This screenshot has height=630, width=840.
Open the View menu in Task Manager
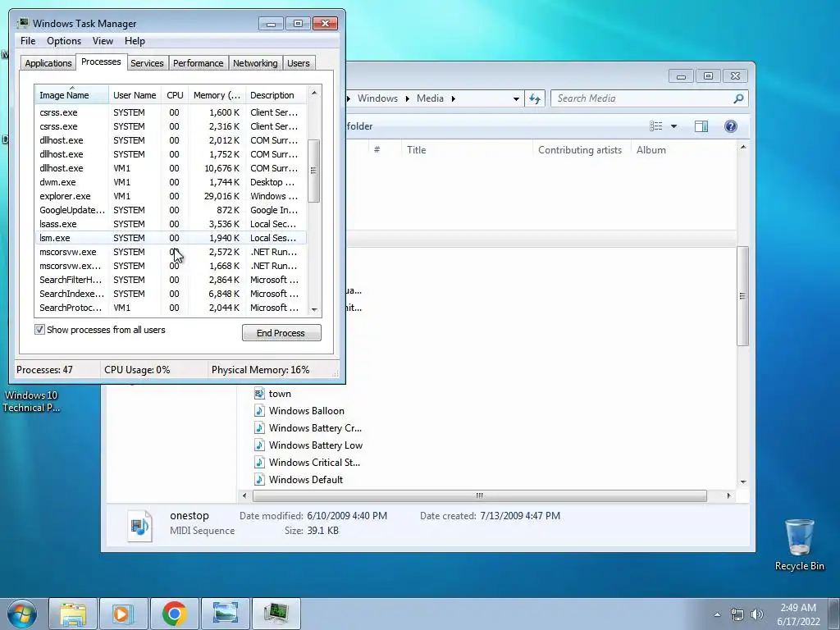[x=103, y=41]
